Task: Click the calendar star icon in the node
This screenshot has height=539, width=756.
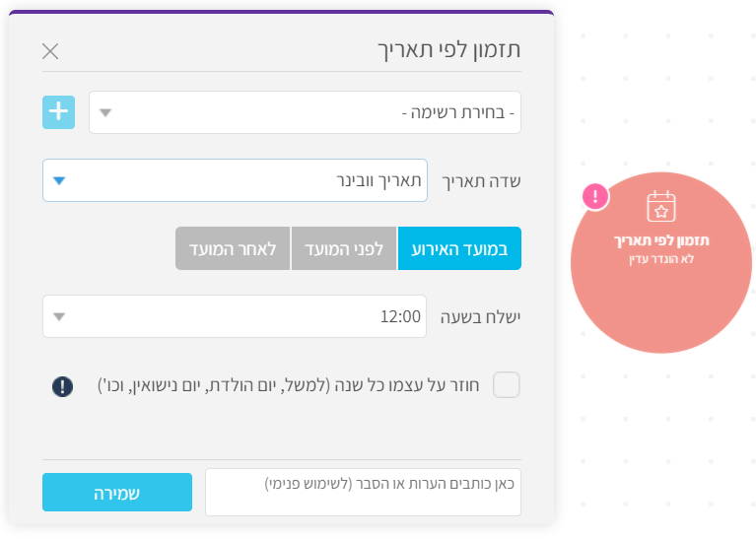Action: [x=661, y=206]
